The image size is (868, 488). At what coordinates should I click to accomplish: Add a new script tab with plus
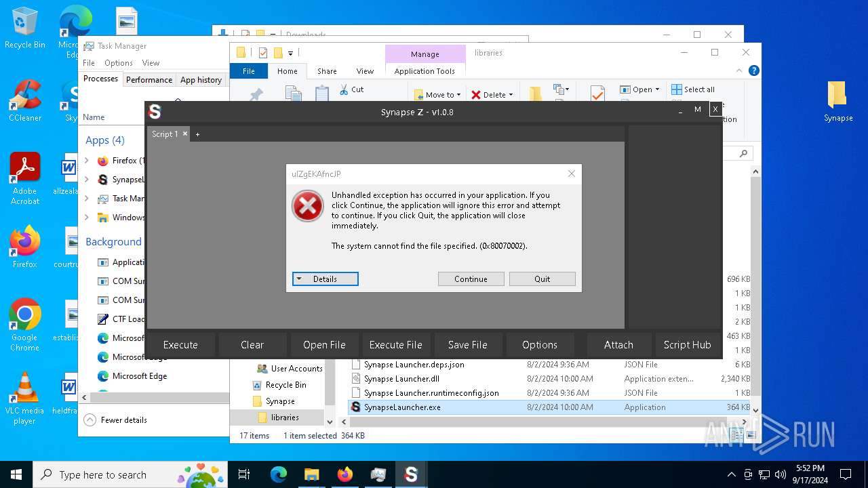(198, 135)
